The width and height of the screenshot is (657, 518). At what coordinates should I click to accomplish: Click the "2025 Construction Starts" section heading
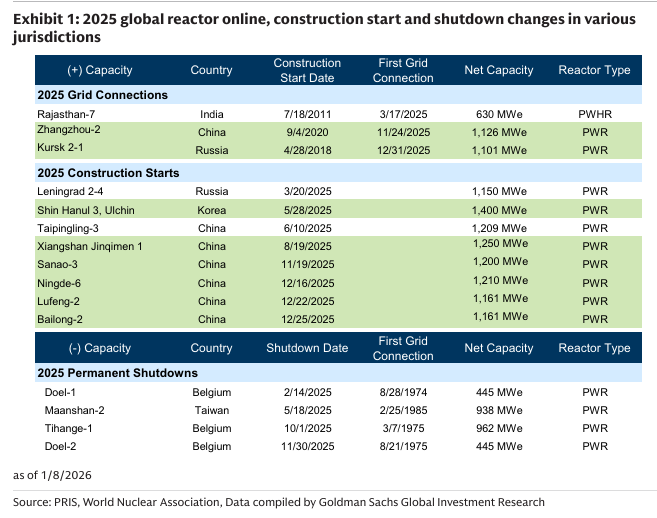click(x=108, y=173)
